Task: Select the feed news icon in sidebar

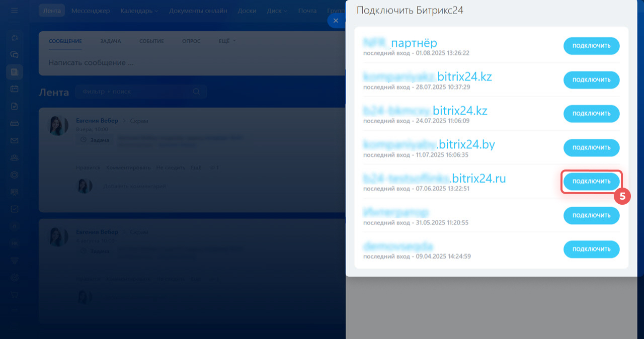Action: pos(15,72)
